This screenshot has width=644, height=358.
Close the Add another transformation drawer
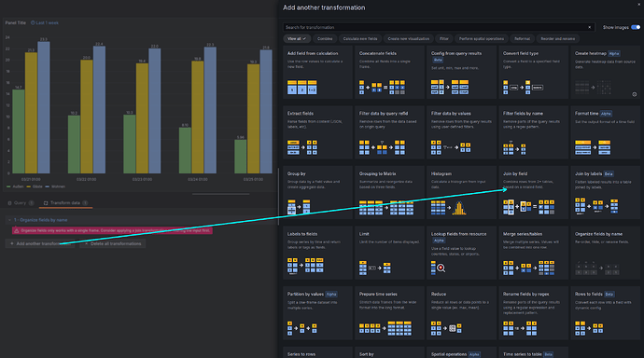pos(639,4)
